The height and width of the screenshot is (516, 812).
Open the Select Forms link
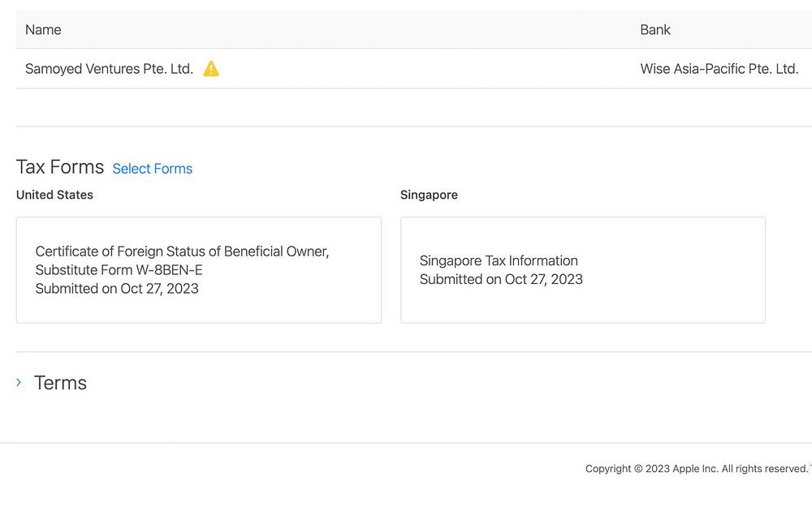click(153, 169)
